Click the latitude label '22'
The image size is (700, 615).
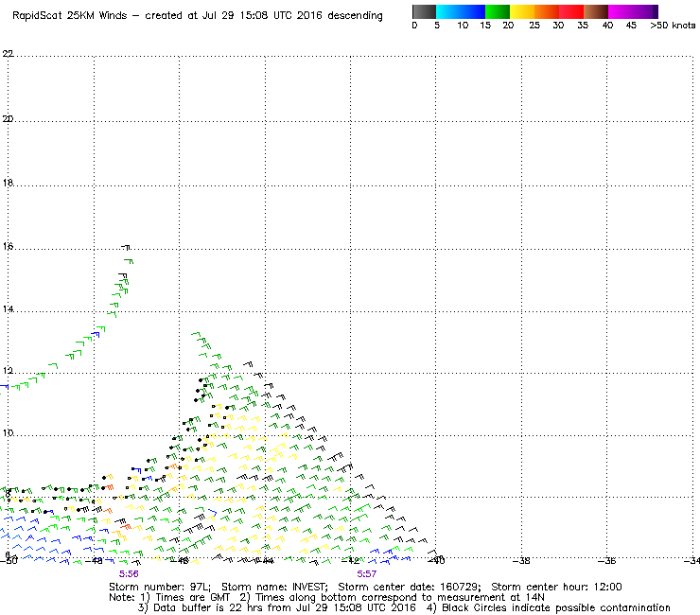tap(8, 54)
